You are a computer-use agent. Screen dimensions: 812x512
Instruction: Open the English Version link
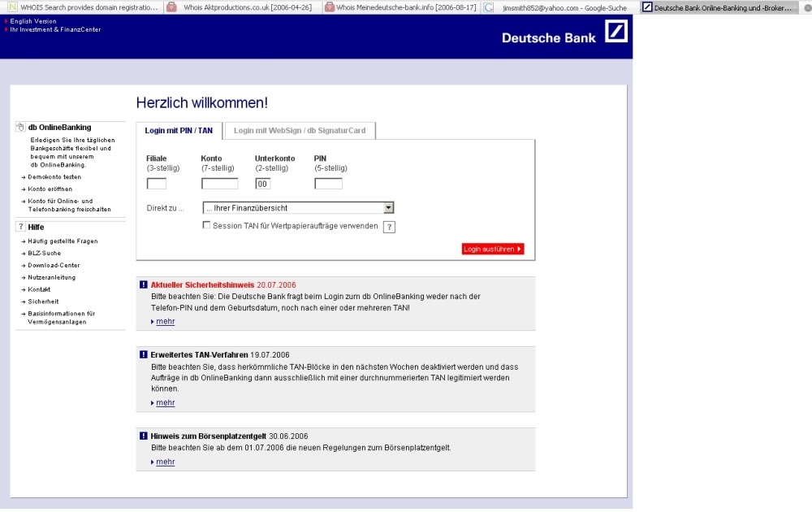pos(33,21)
